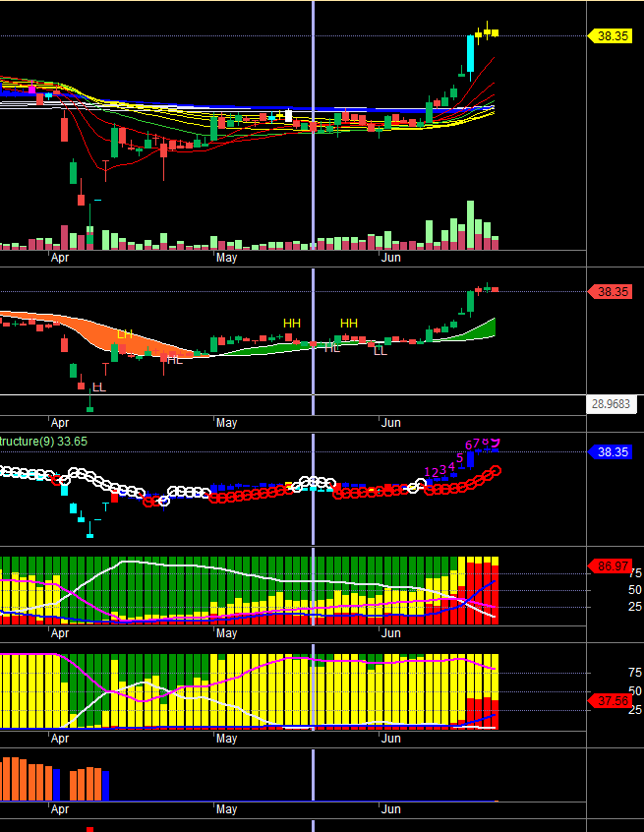The image size is (644, 832).
Task: Select the white 28.9683 price level label
Action: click(x=612, y=404)
